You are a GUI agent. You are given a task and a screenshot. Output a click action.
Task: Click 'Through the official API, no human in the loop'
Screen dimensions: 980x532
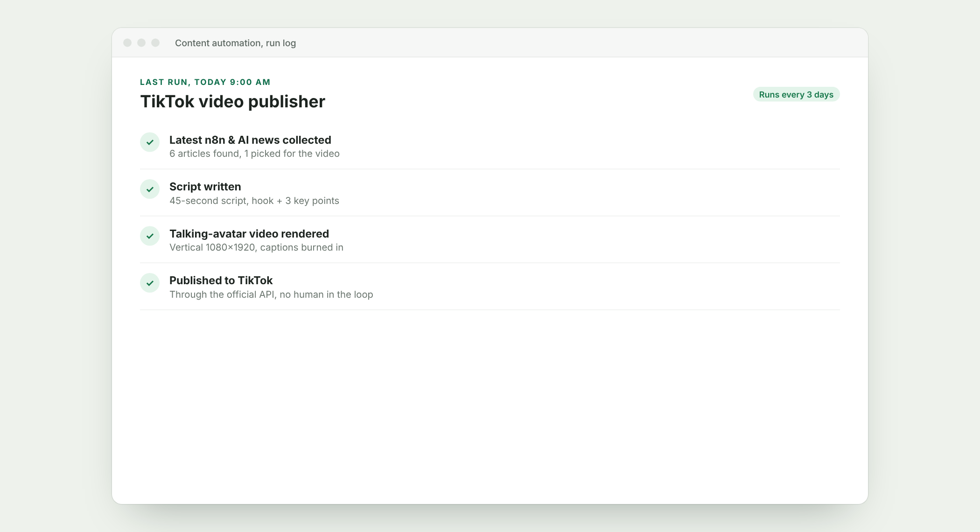[x=271, y=294]
